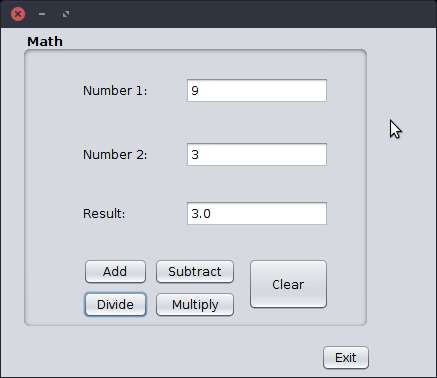Maximize the window using title bar icon
437x378 pixels.
click(x=66, y=14)
